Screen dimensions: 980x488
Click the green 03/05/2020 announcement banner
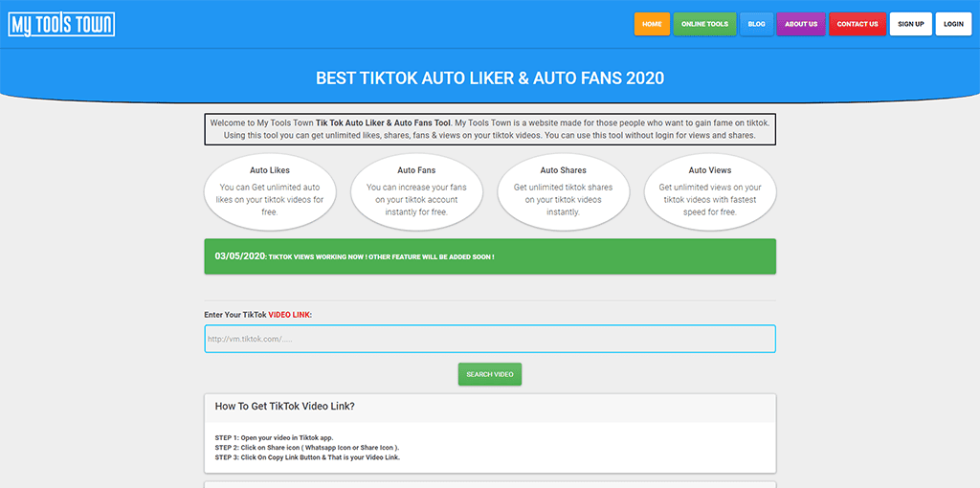(490, 256)
